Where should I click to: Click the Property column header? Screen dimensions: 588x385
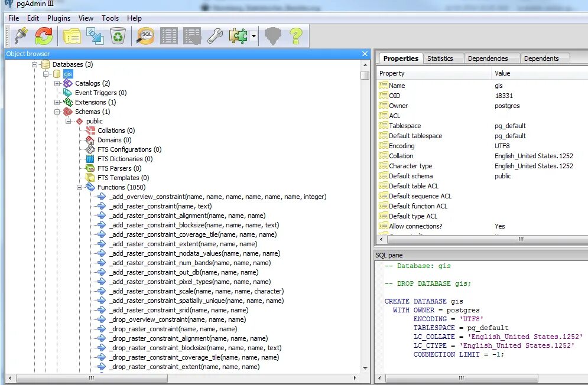pos(434,73)
